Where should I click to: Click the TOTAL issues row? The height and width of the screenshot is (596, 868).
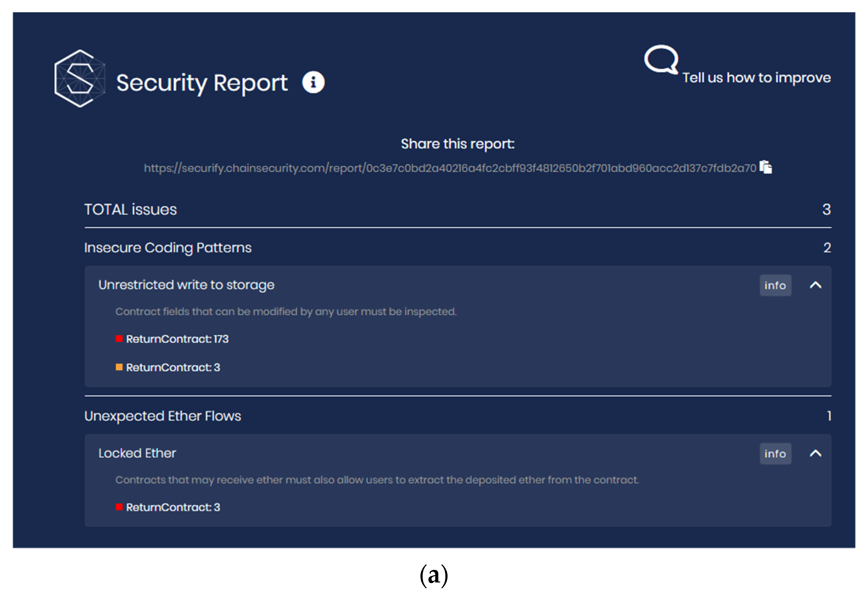pos(130,210)
